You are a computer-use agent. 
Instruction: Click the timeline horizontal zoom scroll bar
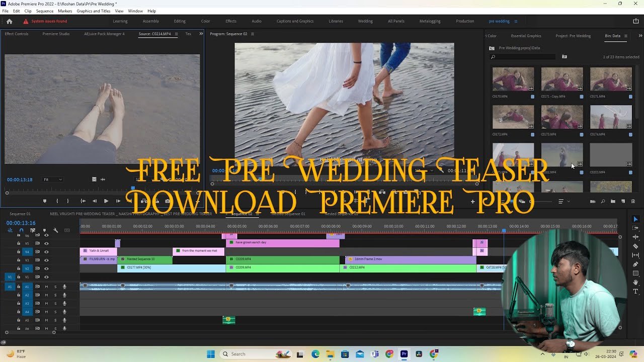(30, 332)
